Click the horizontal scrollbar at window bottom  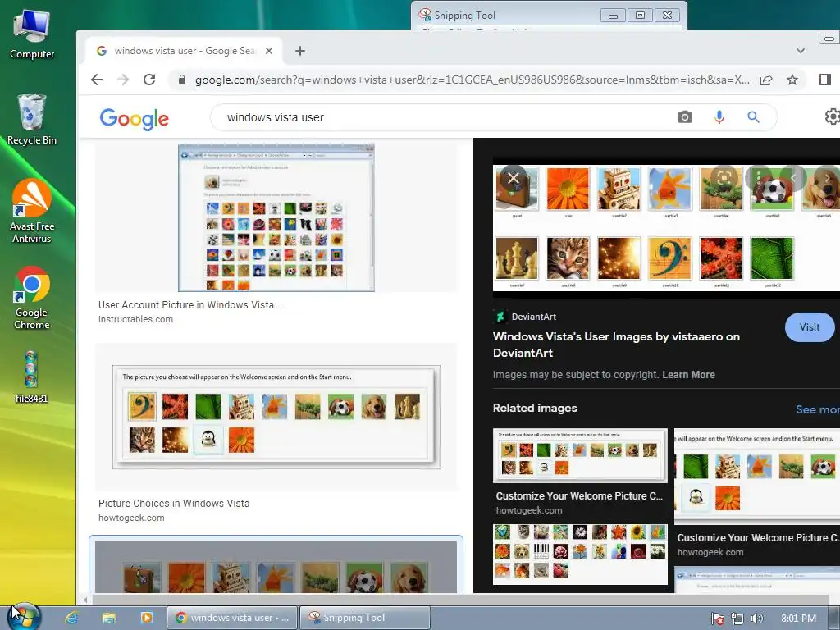pyautogui.click(x=461, y=600)
